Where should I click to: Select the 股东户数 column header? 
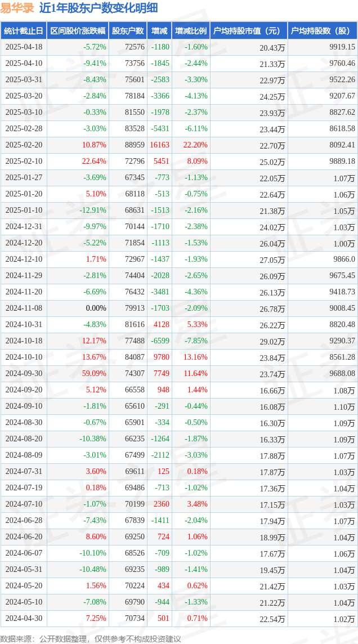pyautogui.click(x=128, y=31)
